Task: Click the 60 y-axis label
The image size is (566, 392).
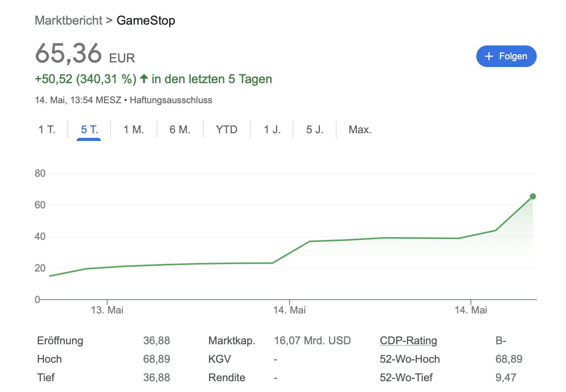Action: click(40, 205)
